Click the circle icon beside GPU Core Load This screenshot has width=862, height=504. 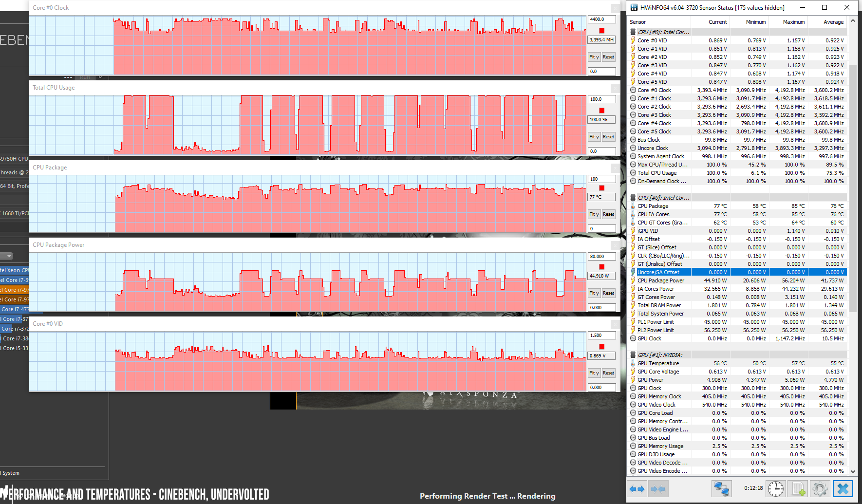tap(633, 413)
